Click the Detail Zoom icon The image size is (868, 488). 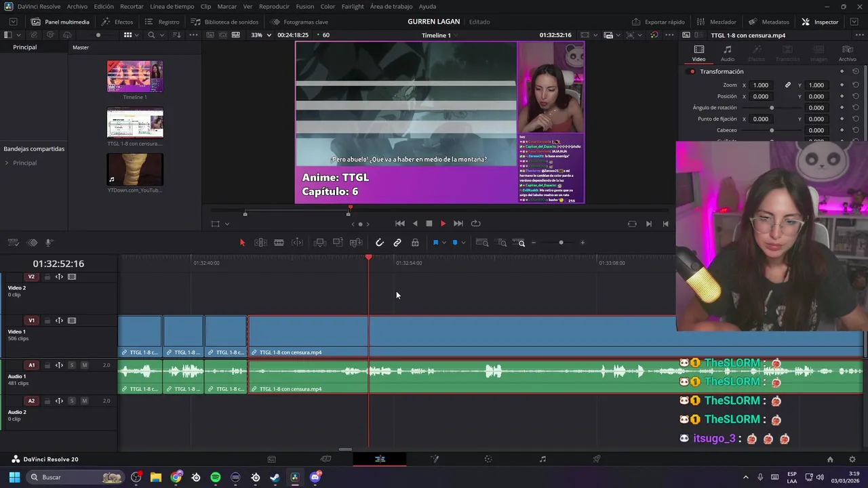click(x=502, y=243)
